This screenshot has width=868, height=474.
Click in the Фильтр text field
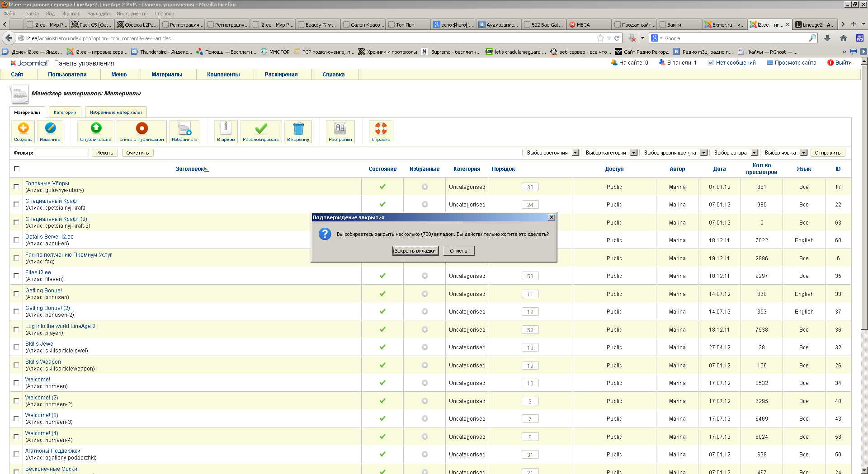(62, 153)
